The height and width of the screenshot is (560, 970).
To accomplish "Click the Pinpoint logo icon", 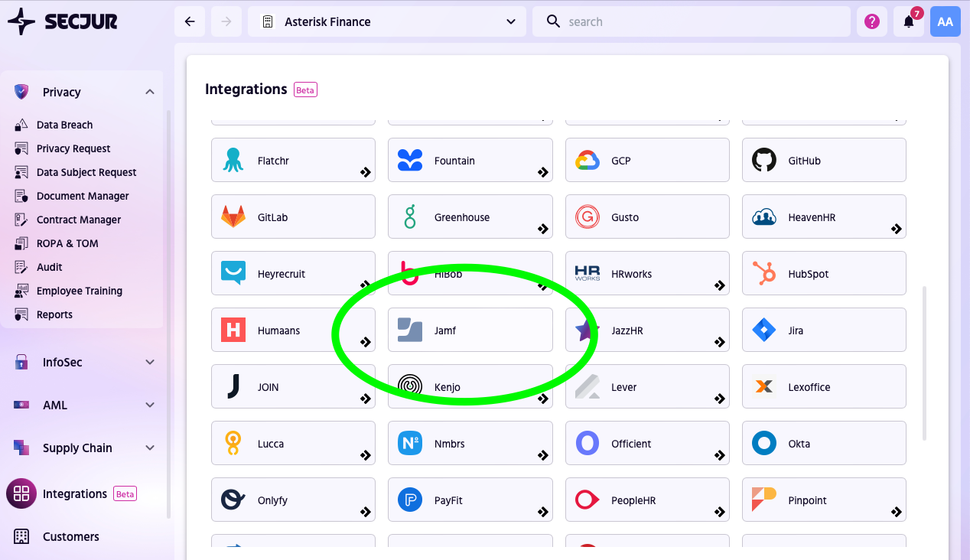I will (x=764, y=500).
